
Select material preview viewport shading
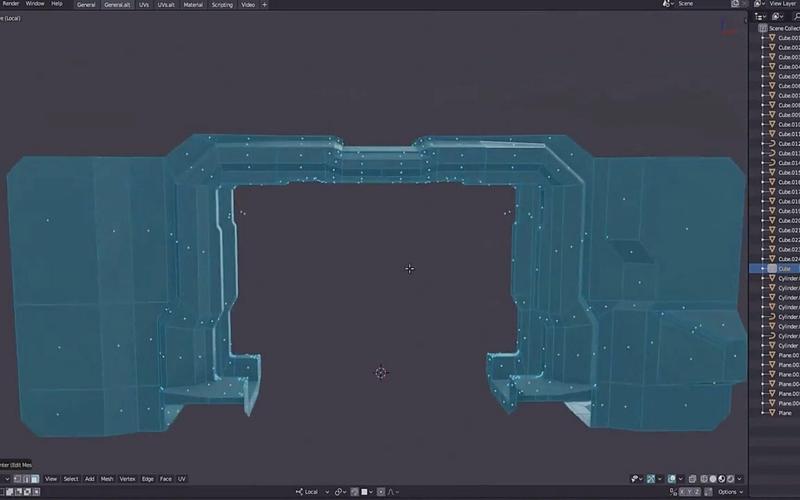(x=721, y=479)
